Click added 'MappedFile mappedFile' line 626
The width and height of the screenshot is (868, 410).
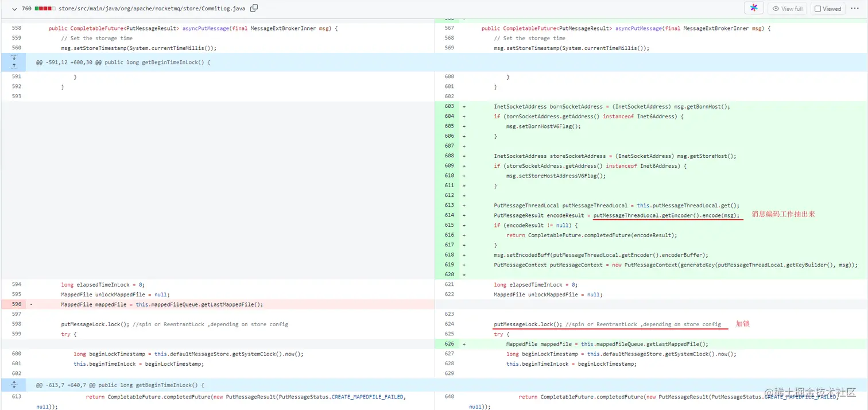607,344
